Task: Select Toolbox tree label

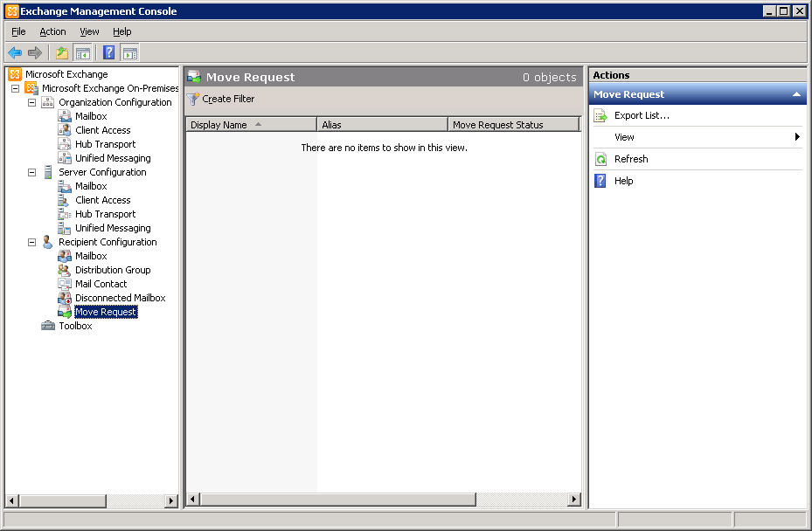Action: point(75,326)
